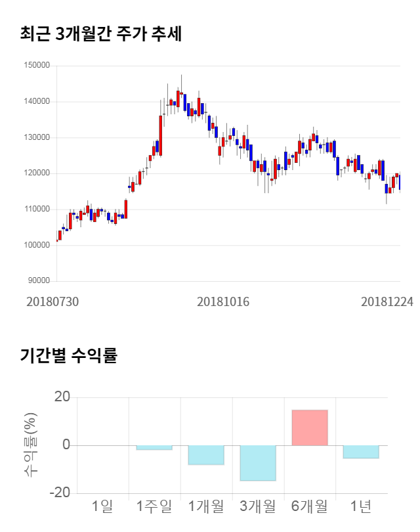Click the blue 1개월 return bar
Viewport: 420px width, 532px height.
pos(206,455)
